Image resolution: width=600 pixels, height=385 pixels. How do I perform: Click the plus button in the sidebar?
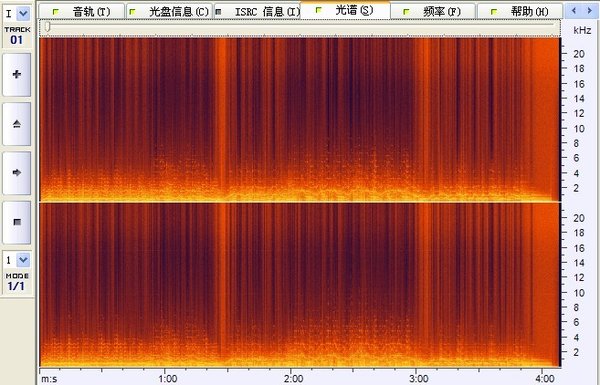tap(17, 74)
